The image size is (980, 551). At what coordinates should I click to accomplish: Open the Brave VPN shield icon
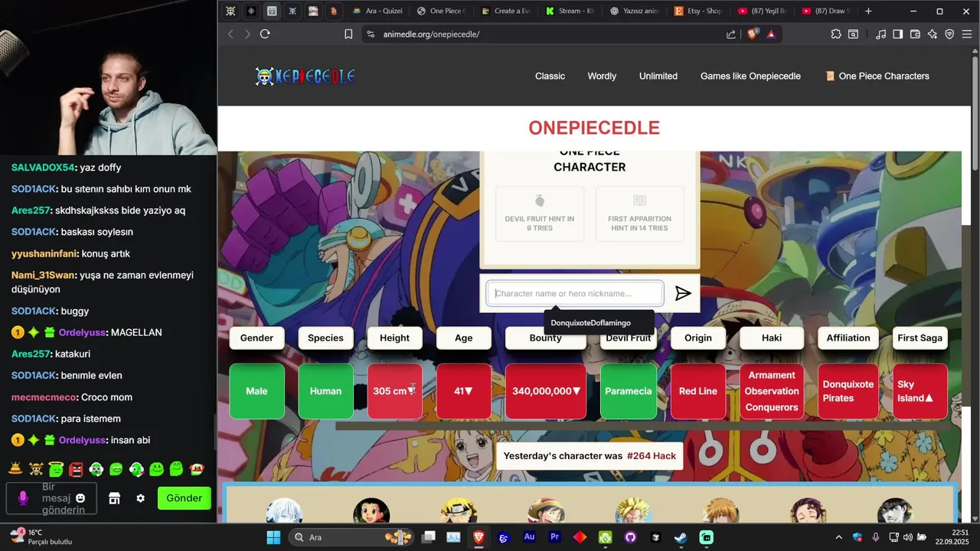949,34
